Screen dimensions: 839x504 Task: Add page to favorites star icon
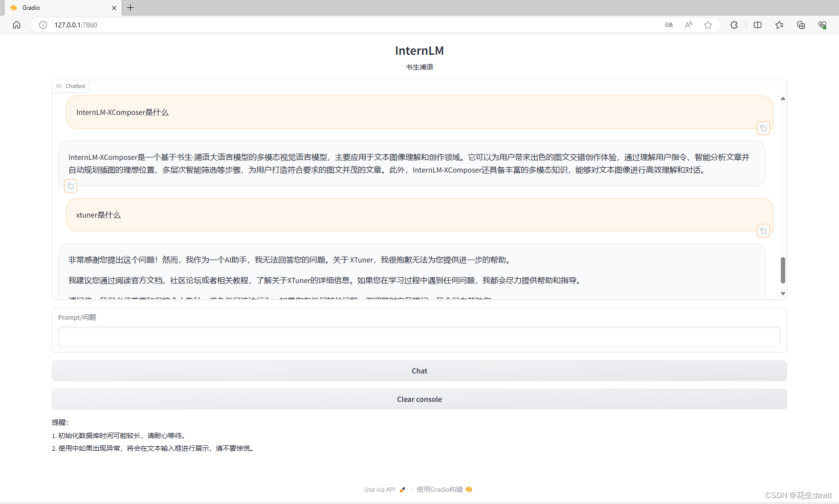pos(708,25)
